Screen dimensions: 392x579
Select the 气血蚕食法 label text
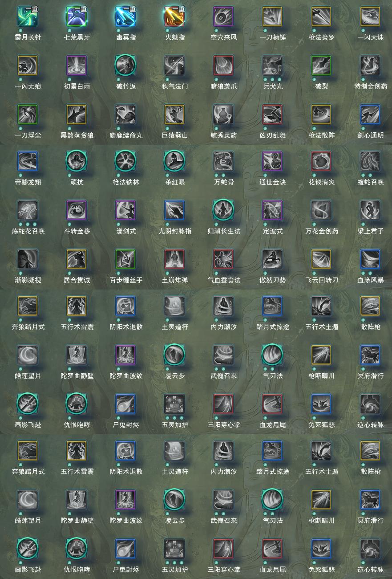224,280
